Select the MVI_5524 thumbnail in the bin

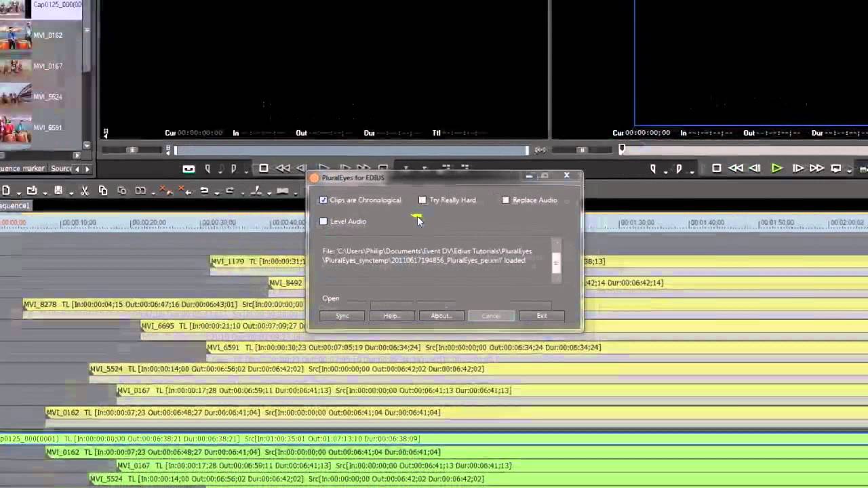16,97
